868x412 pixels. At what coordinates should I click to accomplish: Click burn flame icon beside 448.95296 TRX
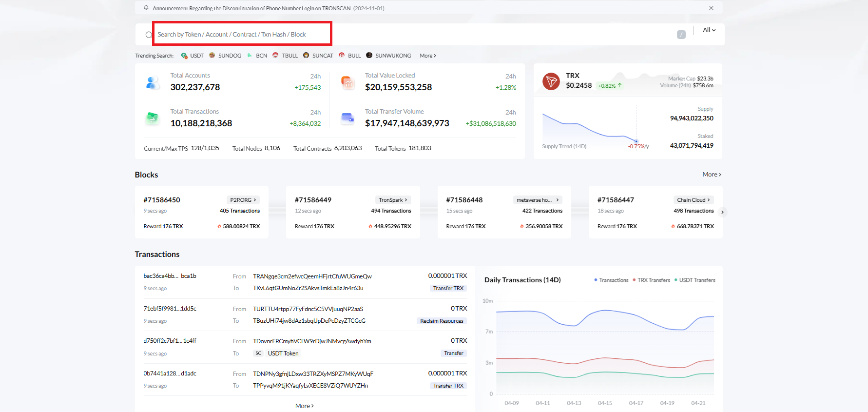pos(370,226)
